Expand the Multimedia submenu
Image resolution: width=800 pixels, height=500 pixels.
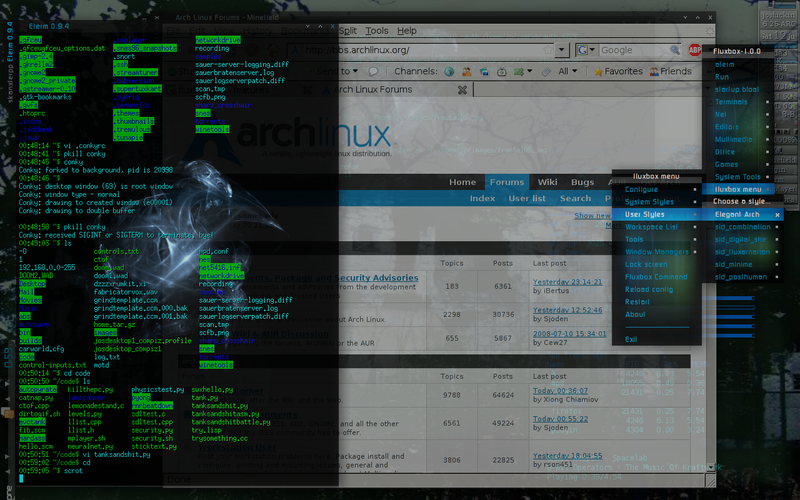(738, 139)
